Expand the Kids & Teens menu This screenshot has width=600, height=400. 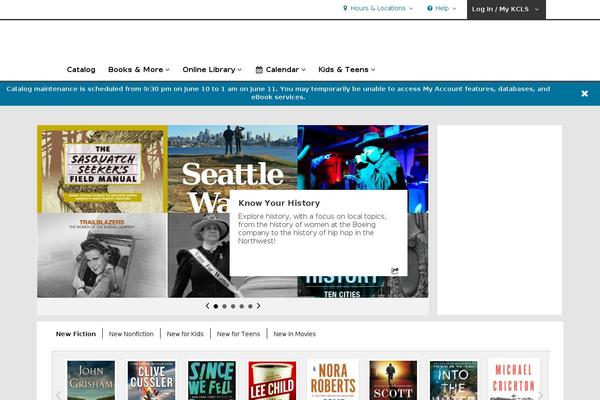[x=347, y=70]
